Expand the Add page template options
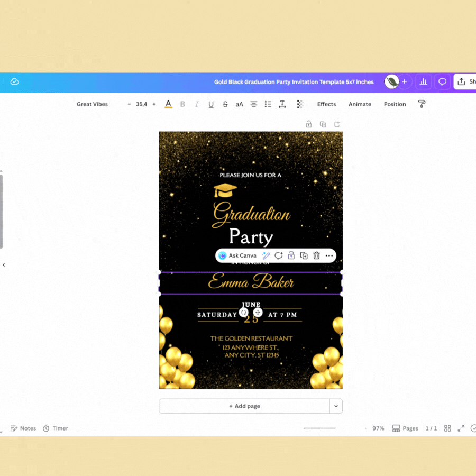The height and width of the screenshot is (476, 476). click(x=336, y=406)
